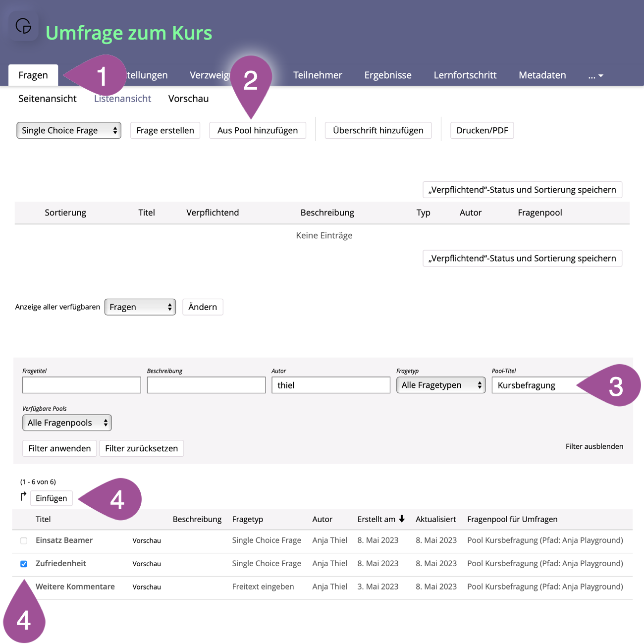Image resolution: width=644 pixels, height=644 pixels.
Task: Expand the Alle Fragetypen dropdown
Action: tap(440, 385)
